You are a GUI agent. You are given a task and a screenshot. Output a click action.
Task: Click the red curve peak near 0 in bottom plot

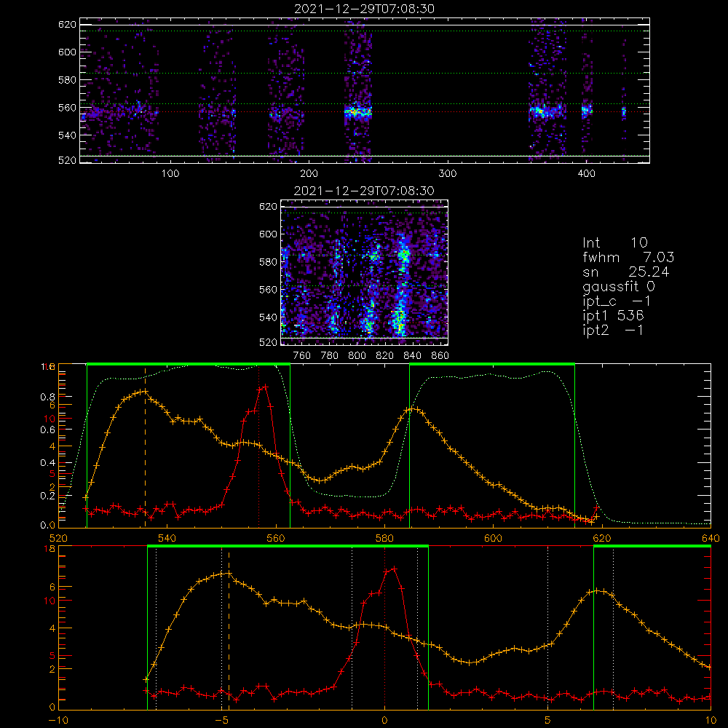click(394, 569)
